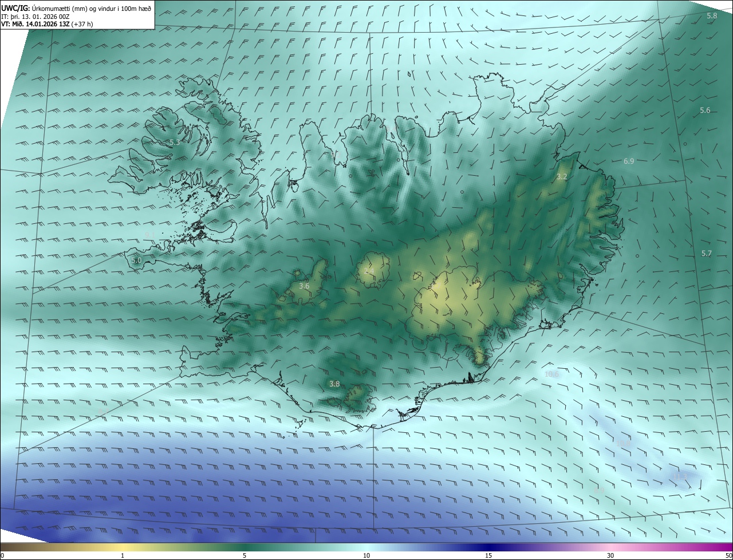Image resolution: width=733 pixels, height=560 pixels.
Task: Select the 5.0 value label on Snæfellsnes peninsula
Action: (136, 260)
